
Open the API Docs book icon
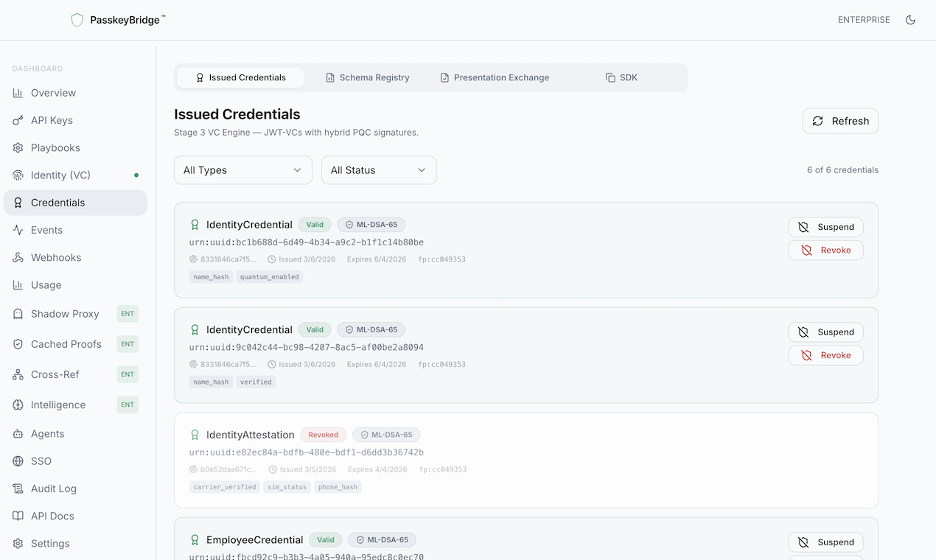pyautogui.click(x=16, y=516)
